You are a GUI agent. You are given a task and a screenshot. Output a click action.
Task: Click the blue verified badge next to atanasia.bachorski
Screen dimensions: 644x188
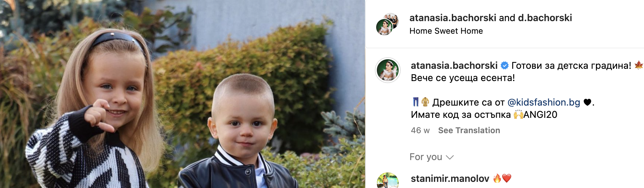[505, 65]
